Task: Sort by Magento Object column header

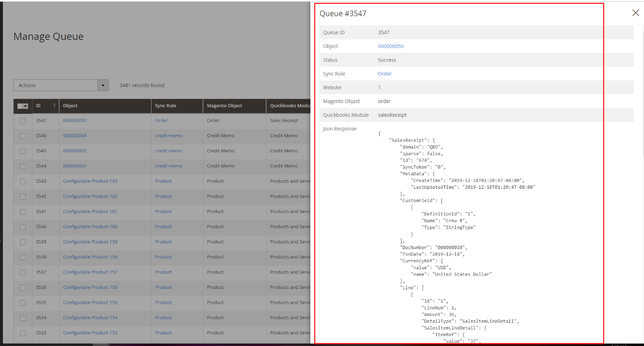Action: tap(224, 106)
